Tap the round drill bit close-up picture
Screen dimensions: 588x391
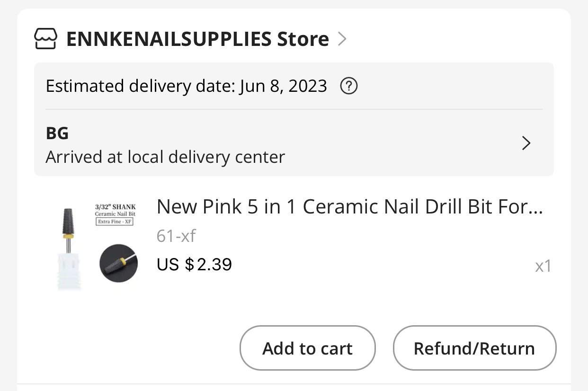click(118, 263)
